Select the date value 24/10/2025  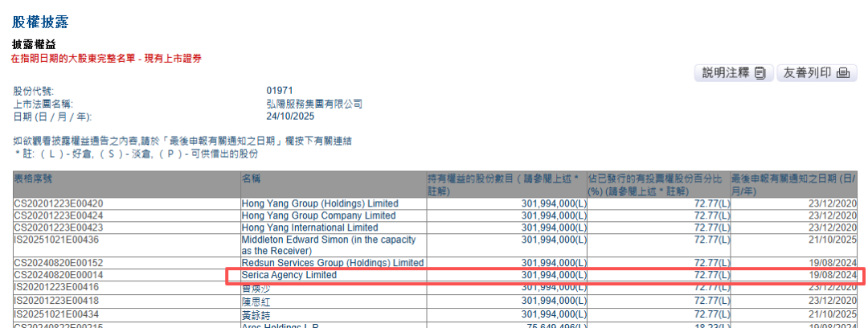point(290,117)
